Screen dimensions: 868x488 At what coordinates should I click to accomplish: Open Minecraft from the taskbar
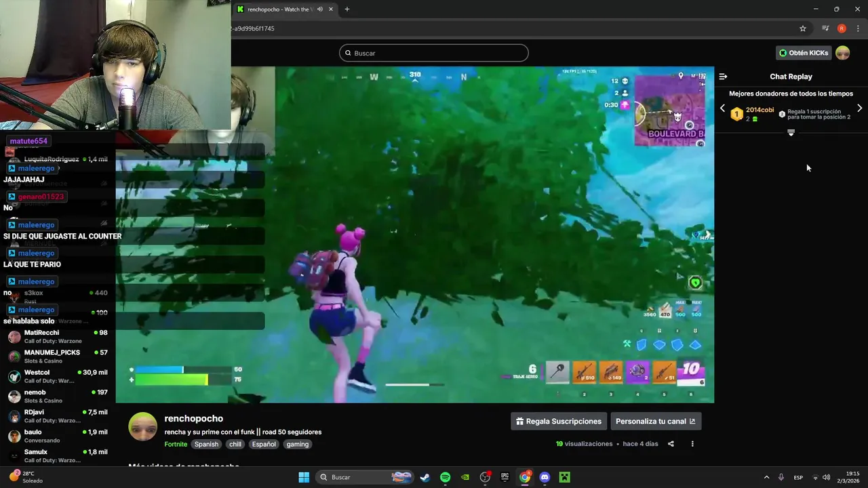[x=564, y=477]
